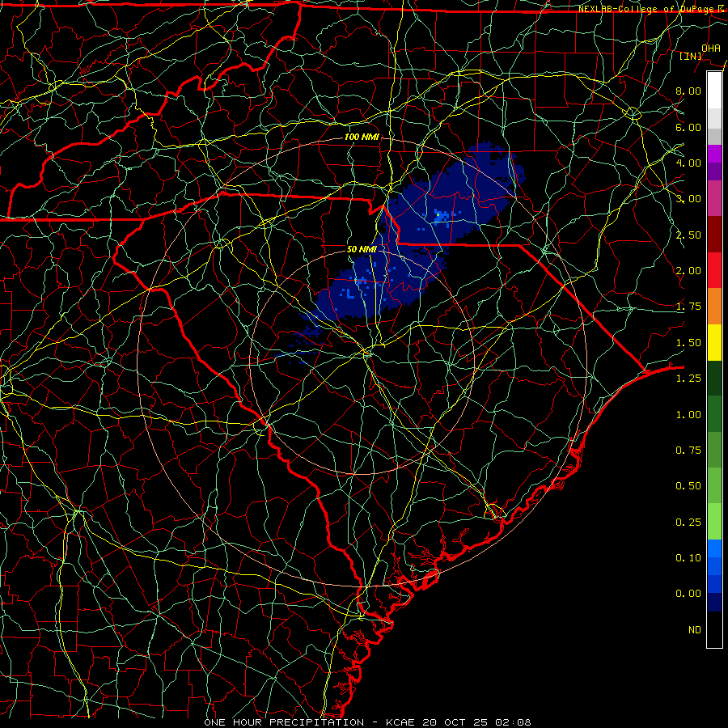Viewport: 728px width, 728px height.
Task: Click the OHA product label
Action: coord(711,48)
